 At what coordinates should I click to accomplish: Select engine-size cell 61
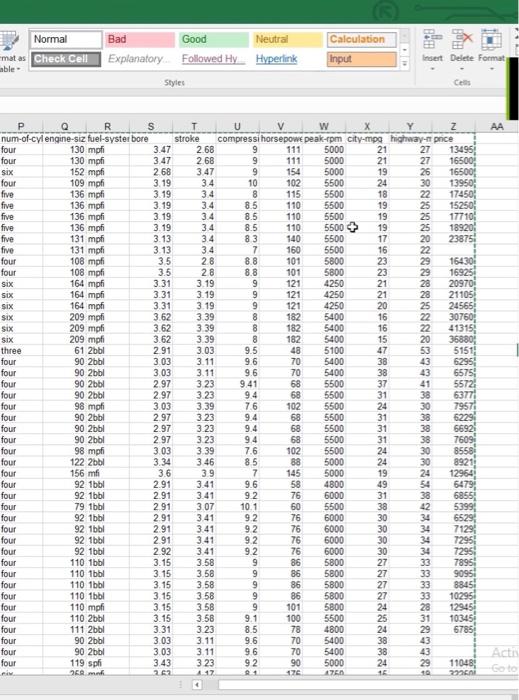coord(65,351)
